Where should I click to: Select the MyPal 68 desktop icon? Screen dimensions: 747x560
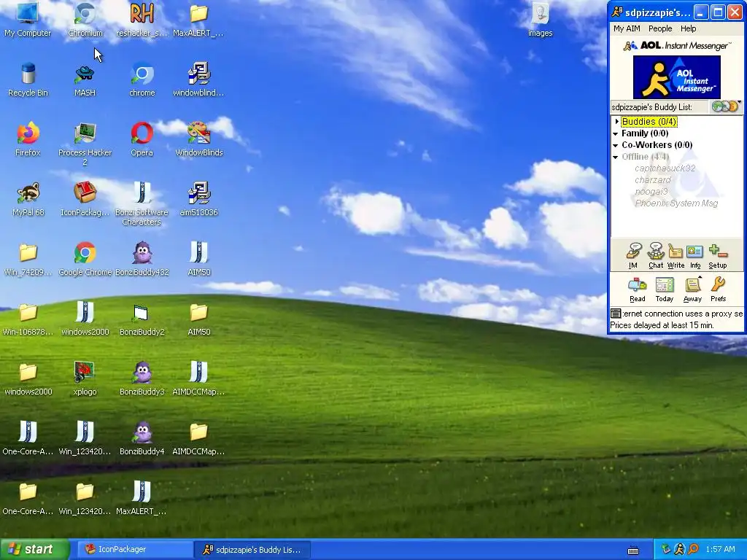point(28,198)
